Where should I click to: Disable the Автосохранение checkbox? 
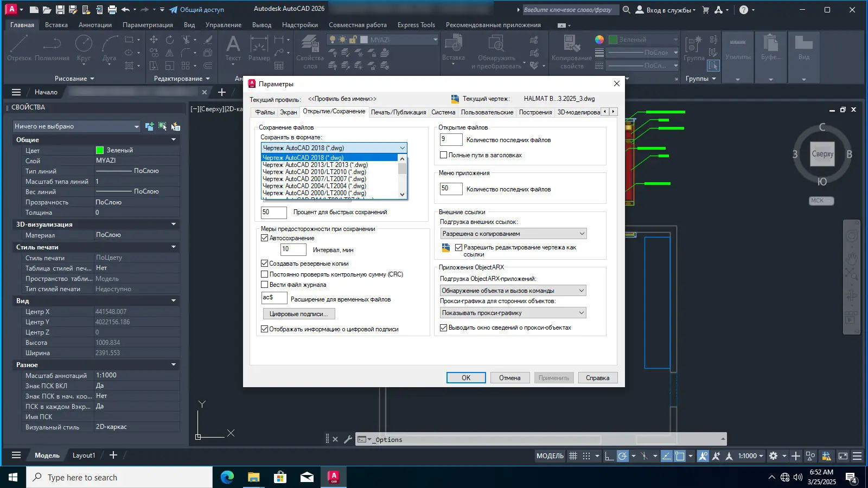coord(265,238)
